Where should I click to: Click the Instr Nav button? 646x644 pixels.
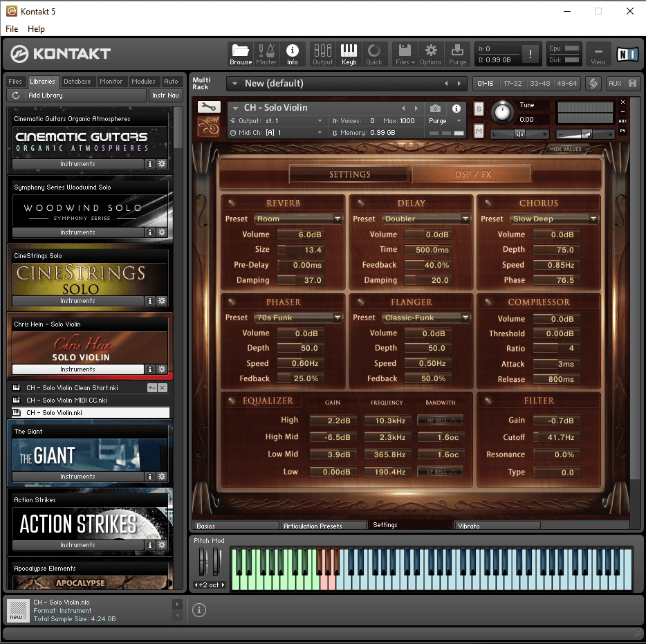[x=165, y=95]
